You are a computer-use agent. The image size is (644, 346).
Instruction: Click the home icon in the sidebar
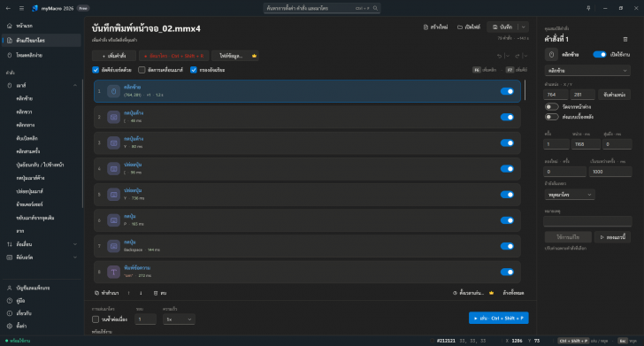click(10, 26)
